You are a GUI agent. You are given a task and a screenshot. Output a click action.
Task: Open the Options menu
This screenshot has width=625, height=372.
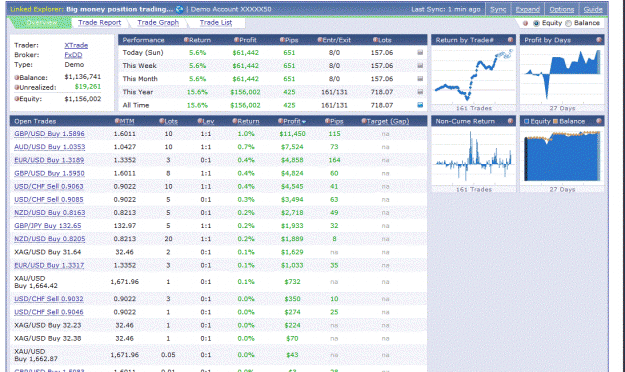[x=562, y=9]
